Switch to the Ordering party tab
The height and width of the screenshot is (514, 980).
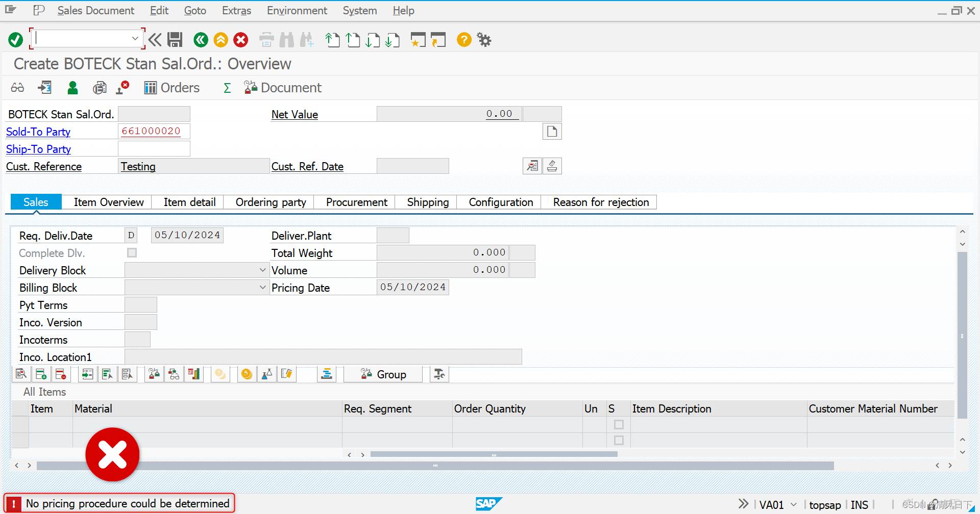271,202
